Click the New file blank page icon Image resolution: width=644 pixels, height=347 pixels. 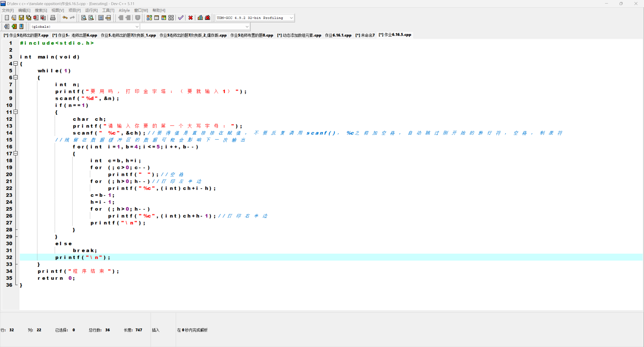[x=7, y=18]
